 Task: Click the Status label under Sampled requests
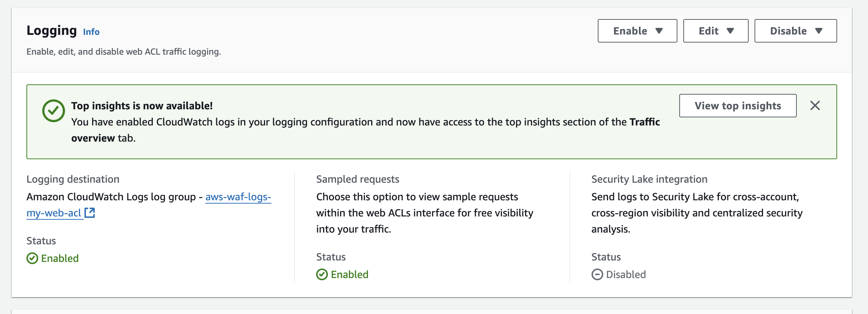[x=330, y=257]
